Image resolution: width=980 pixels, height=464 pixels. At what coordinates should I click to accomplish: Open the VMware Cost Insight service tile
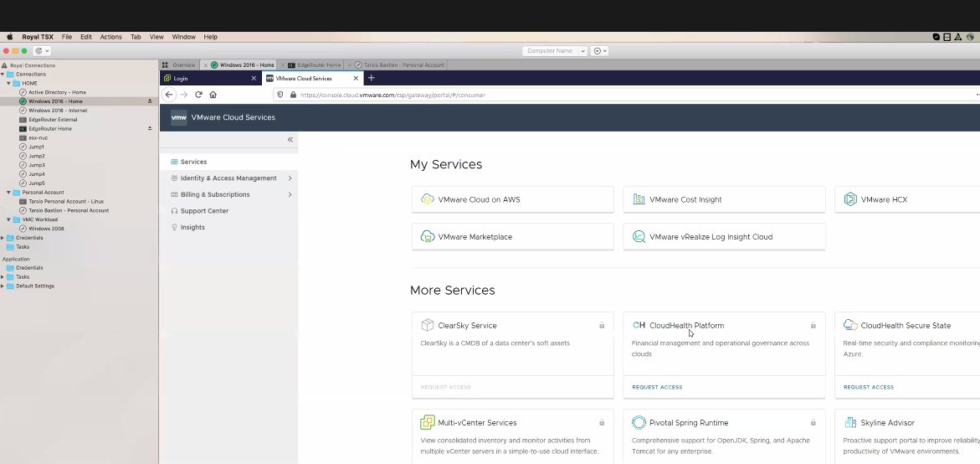tap(724, 199)
